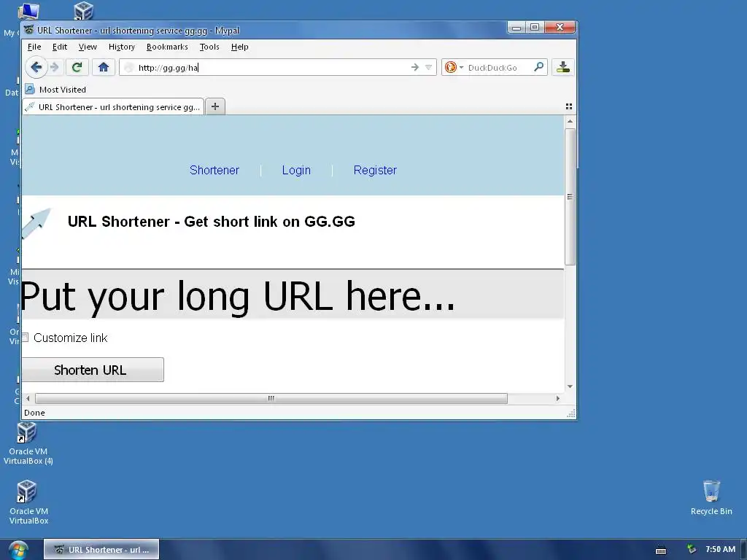The height and width of the screenshot is (560, 747).
Task: Click the vertical scrollbar thumb
Action: point(570,197)
